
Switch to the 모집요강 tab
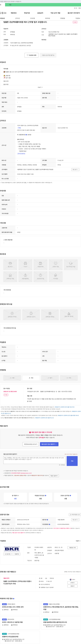pyautogui.click(x=3, y=18)
